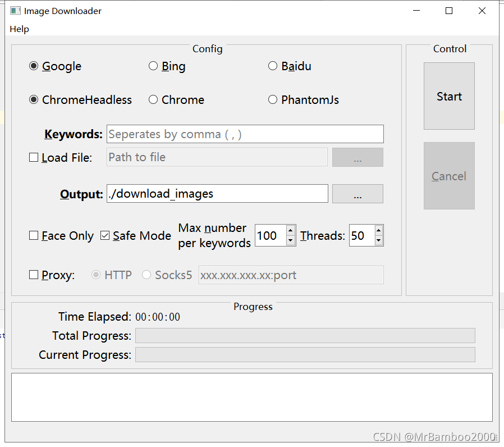Enable the Proxy option
The image size is (504, 447).
point(33,275)
